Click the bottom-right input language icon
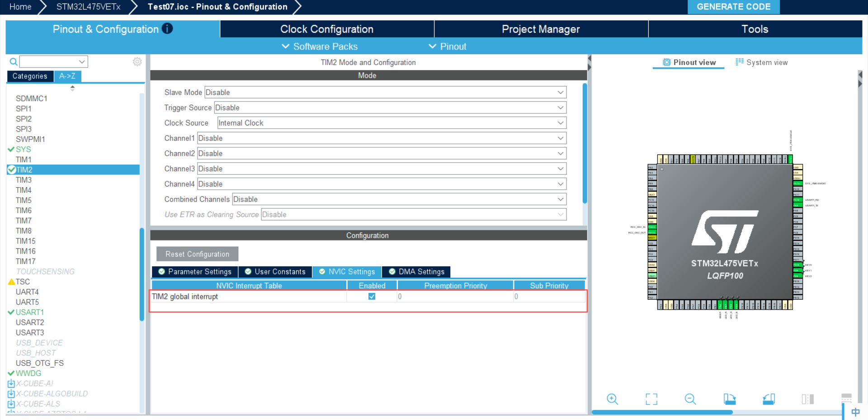This screenshot has width=868, height=420. (x=855, y=412)
